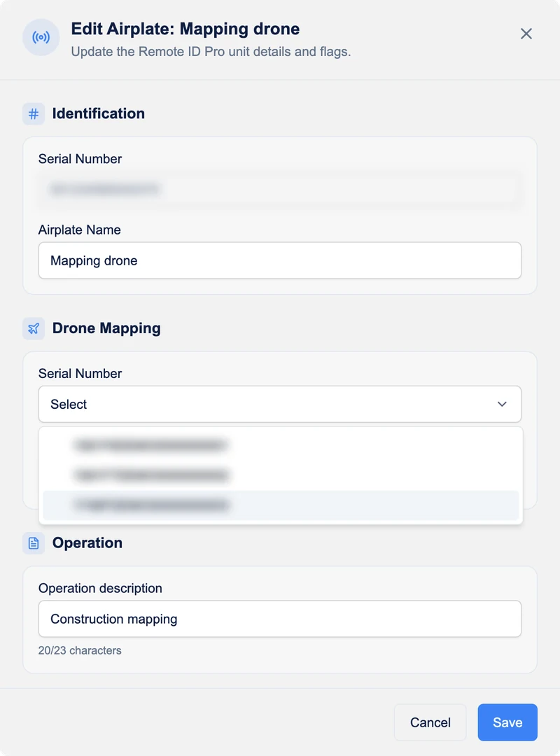
Task: Click the 'Airplate Name' label
Action: (x=80, y=230)
